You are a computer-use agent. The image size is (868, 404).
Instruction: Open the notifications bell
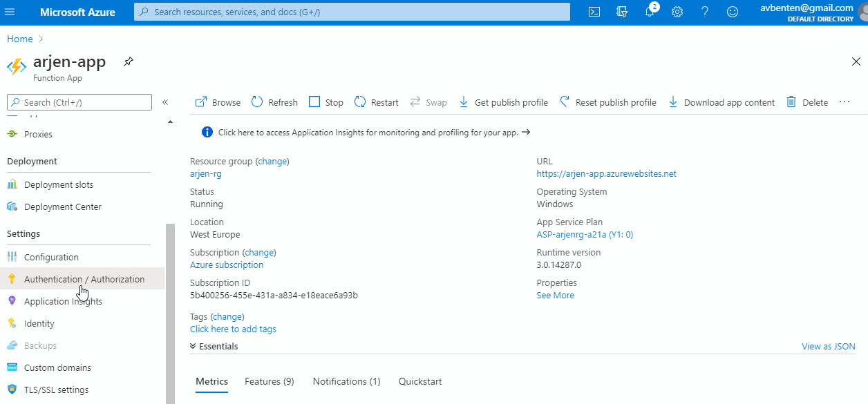tap(650, 12)
